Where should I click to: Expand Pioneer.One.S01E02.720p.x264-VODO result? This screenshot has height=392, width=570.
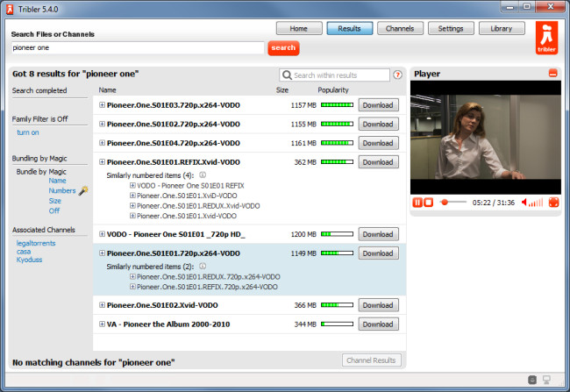pyautogui.click(x=102, y=124)
